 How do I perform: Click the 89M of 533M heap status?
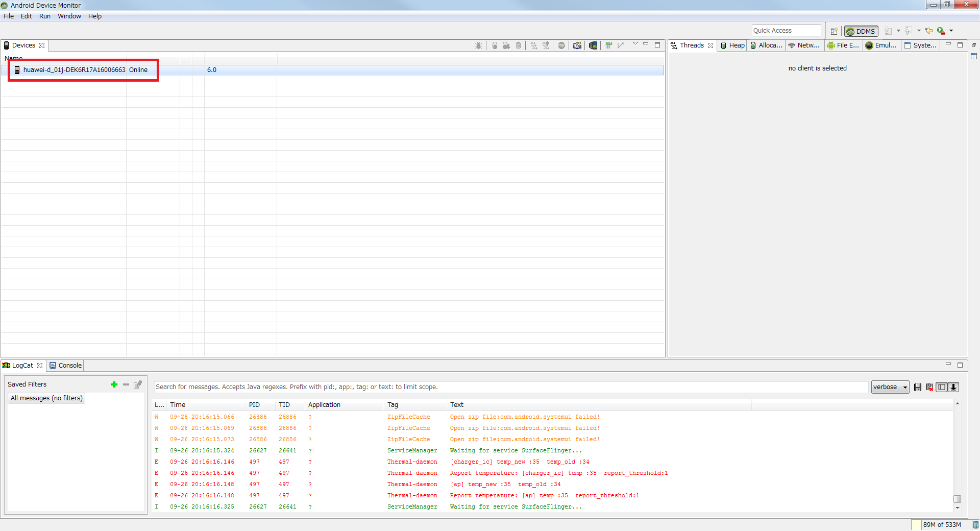(x=942, y=524)
